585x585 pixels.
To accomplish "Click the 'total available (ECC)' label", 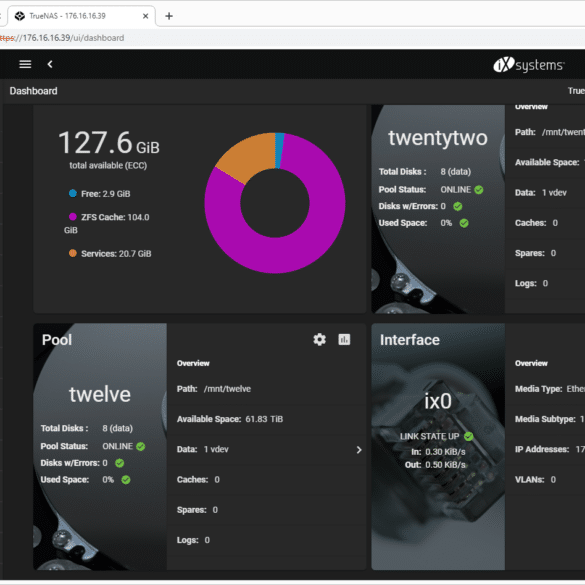I will [108, 165].
